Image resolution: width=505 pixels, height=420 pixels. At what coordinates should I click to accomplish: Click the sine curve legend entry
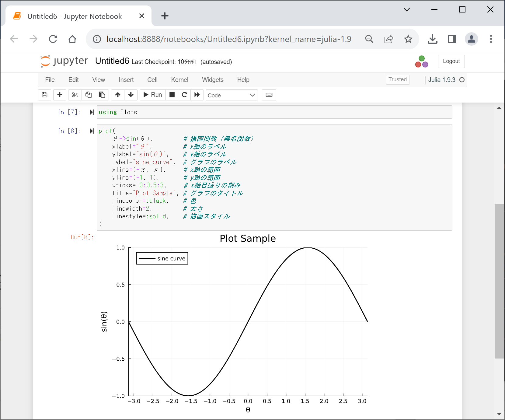click(x=162, y=258)
